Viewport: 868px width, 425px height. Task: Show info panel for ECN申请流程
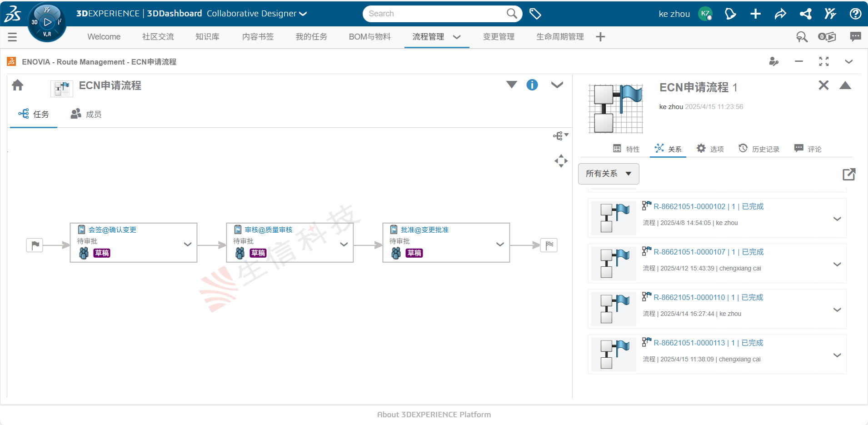532,85
